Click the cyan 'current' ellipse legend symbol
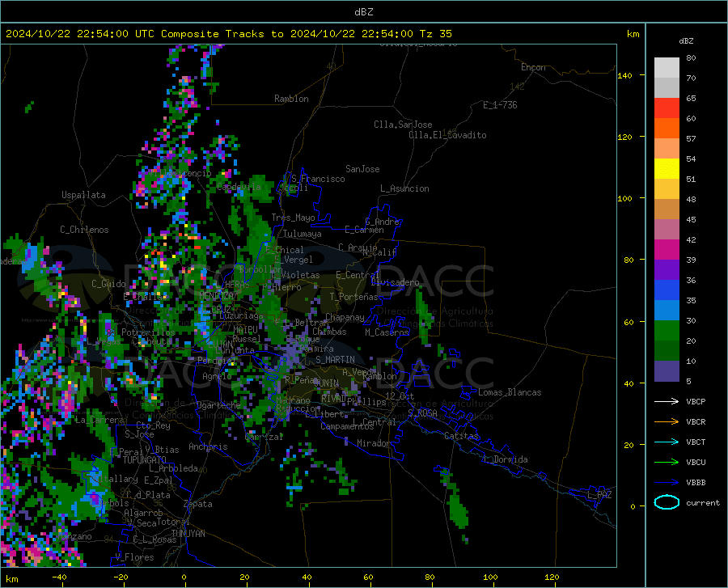The image size is (728, 588). (x=667, y=502)
